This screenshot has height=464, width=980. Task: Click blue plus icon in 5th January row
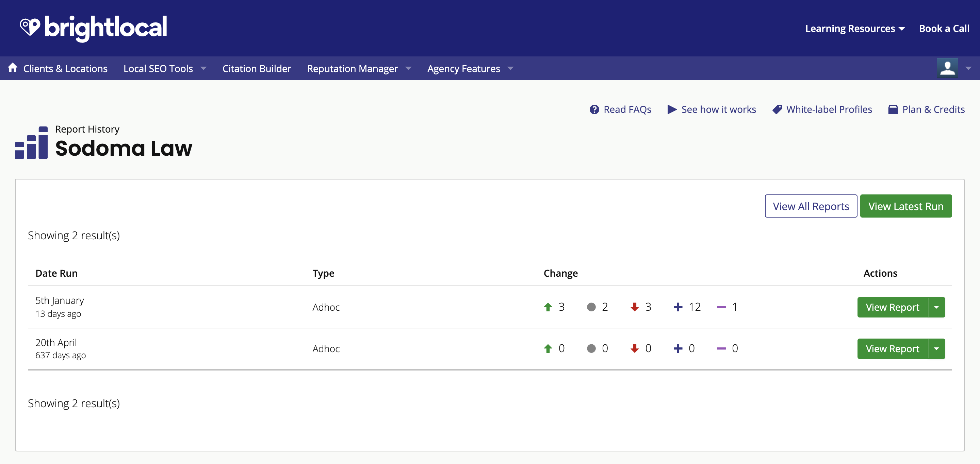click(678, 307)
